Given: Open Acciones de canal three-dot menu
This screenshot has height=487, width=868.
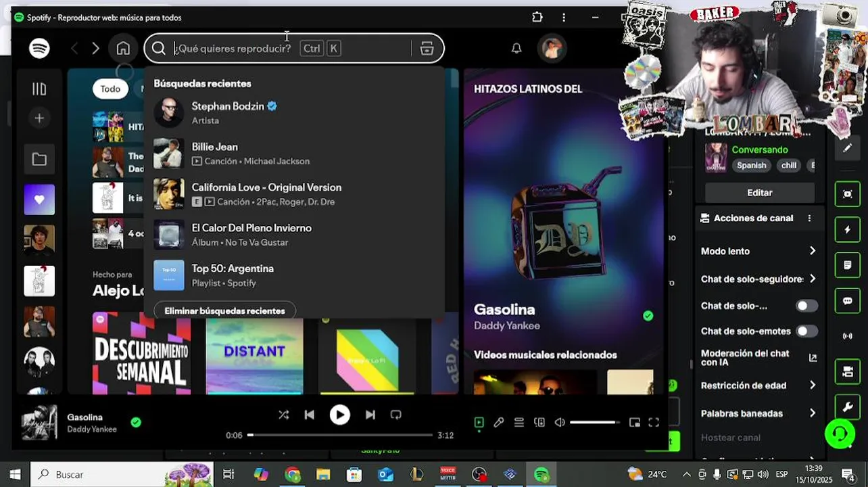Looking at the screenshot, I should click(x=809, y=218).
